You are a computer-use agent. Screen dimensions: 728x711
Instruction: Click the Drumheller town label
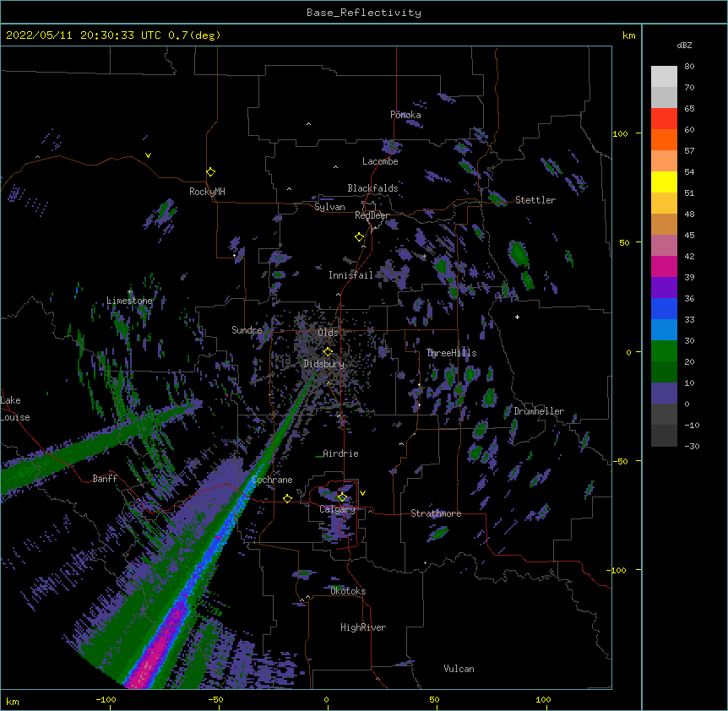click(539, 411)
